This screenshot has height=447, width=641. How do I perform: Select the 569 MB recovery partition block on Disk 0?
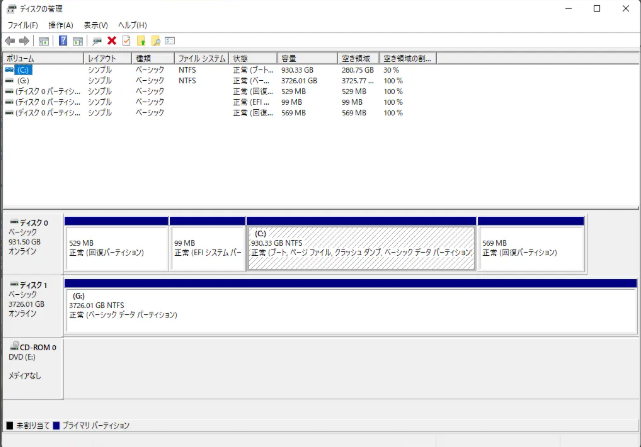point(531,244)
